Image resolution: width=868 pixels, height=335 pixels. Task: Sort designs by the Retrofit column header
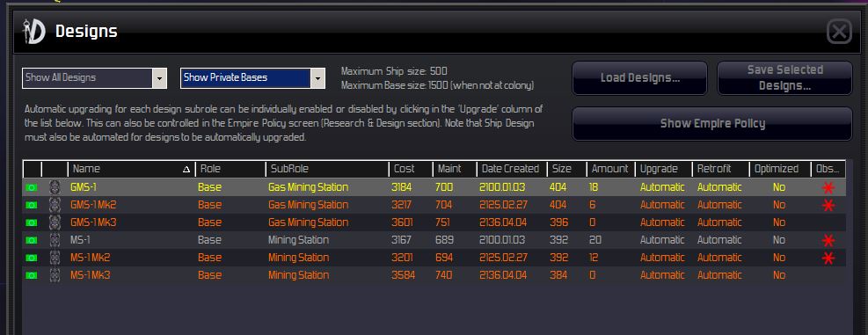721,169
